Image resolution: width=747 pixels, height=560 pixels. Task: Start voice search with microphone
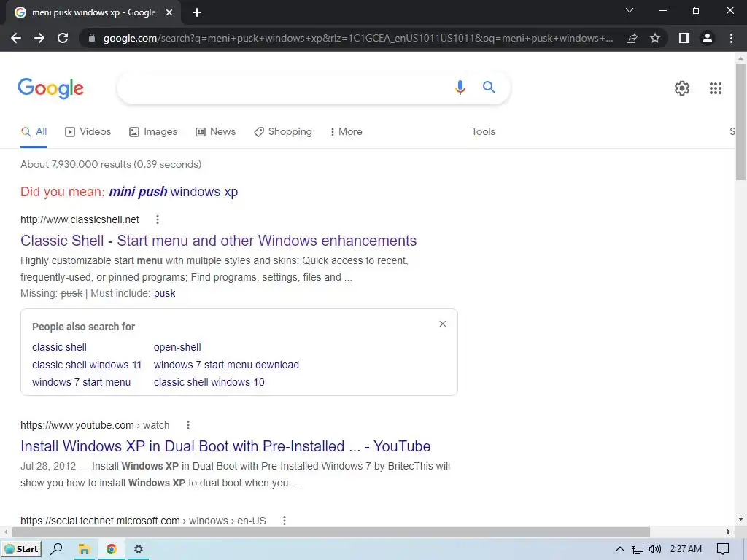point(460,87)
